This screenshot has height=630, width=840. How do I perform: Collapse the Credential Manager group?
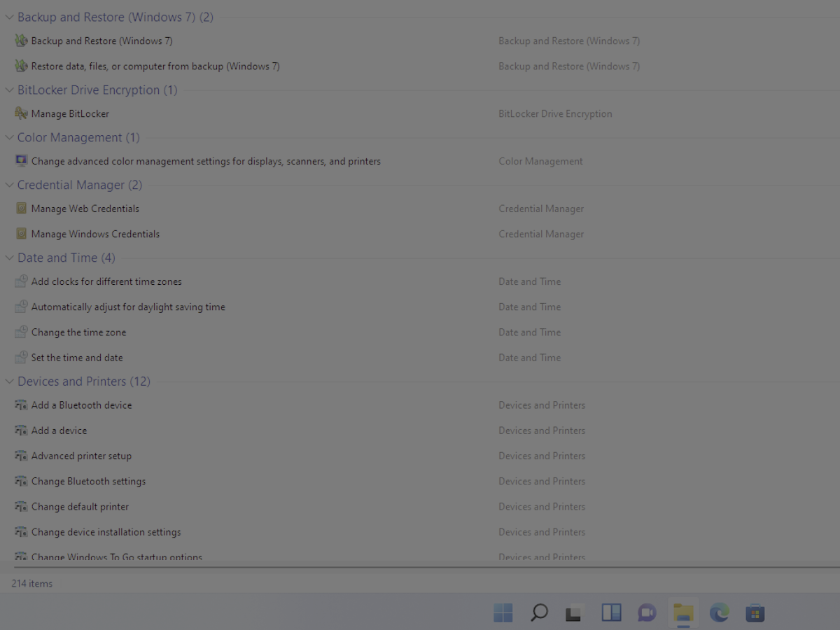coord(9,185)
